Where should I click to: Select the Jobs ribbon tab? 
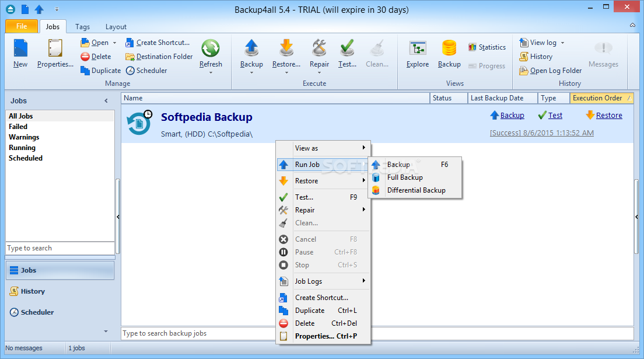click(52, 27)
